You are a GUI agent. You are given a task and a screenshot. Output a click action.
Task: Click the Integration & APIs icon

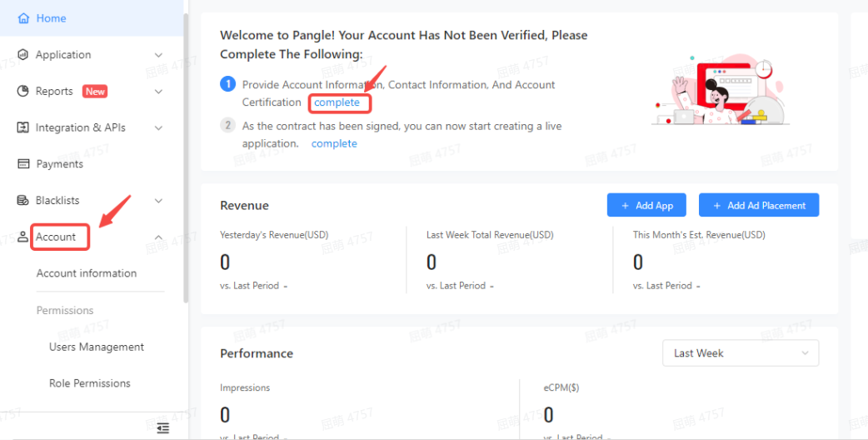coord(22,127)
